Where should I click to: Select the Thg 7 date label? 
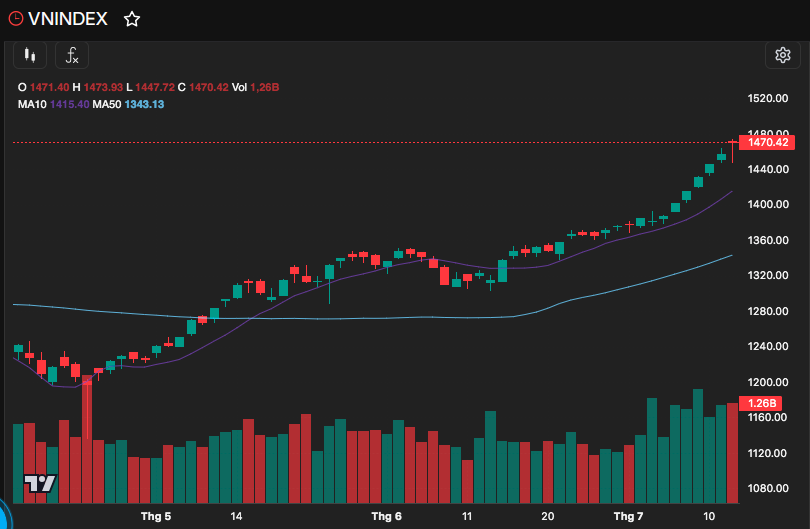pos(628,516)
